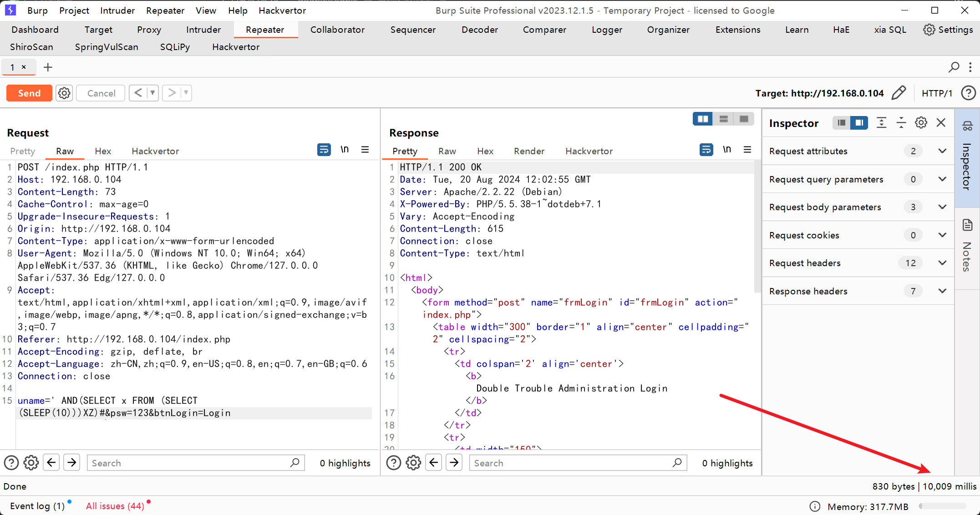Switch to Intruder tool tab
This screenshot has height=515, width=980.
coord(203,30)
